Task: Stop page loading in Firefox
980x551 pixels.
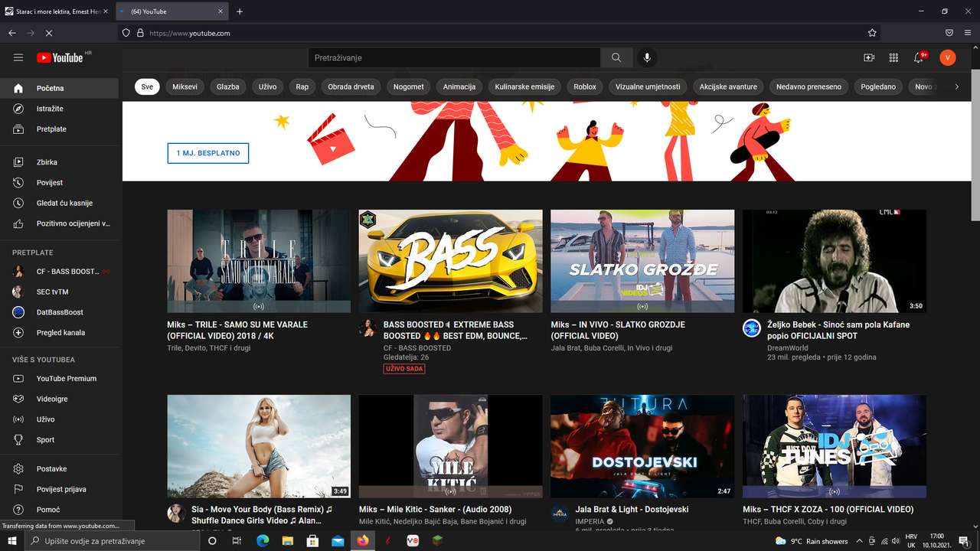Action: coord(49,33)
